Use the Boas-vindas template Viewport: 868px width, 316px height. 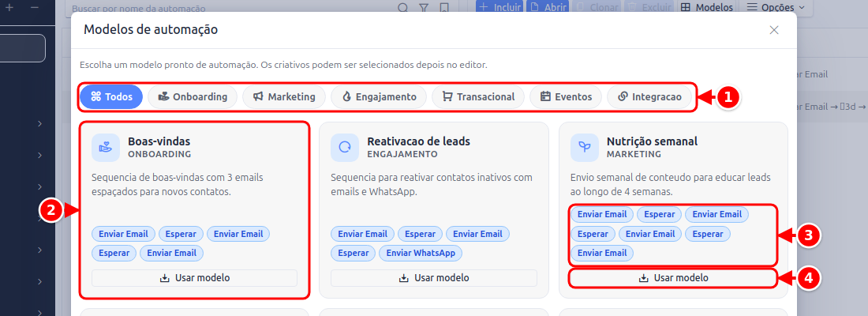coord(194,278)
